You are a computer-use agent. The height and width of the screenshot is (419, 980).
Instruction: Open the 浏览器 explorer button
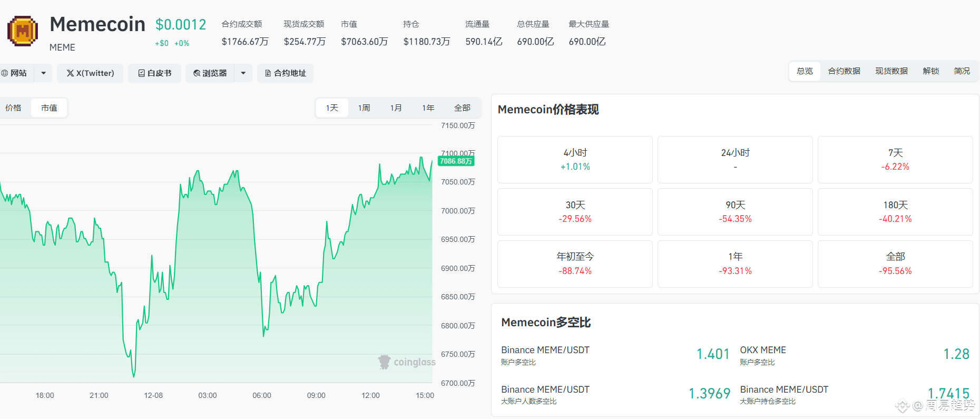coord(210,73)
